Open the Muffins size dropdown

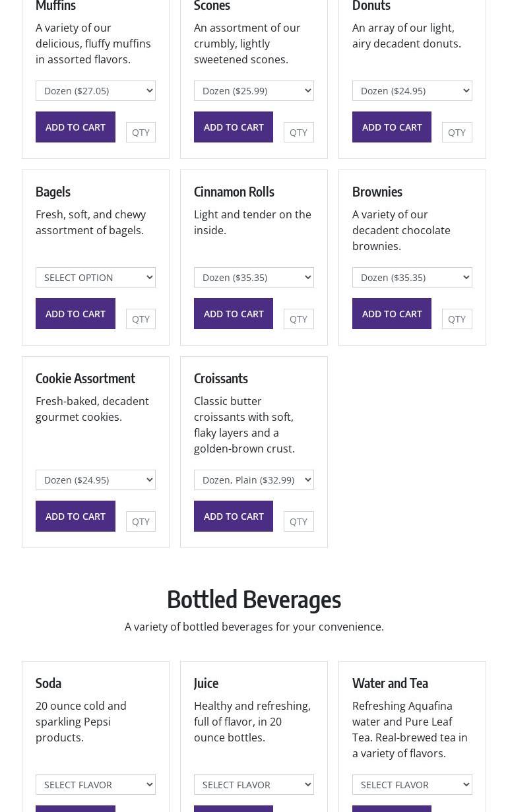point(95,90)
